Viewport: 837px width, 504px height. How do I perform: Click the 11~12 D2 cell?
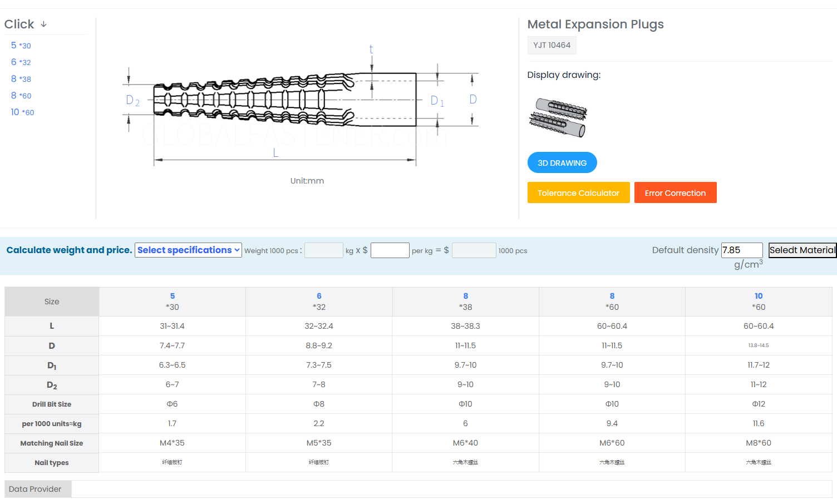point(759,384)
